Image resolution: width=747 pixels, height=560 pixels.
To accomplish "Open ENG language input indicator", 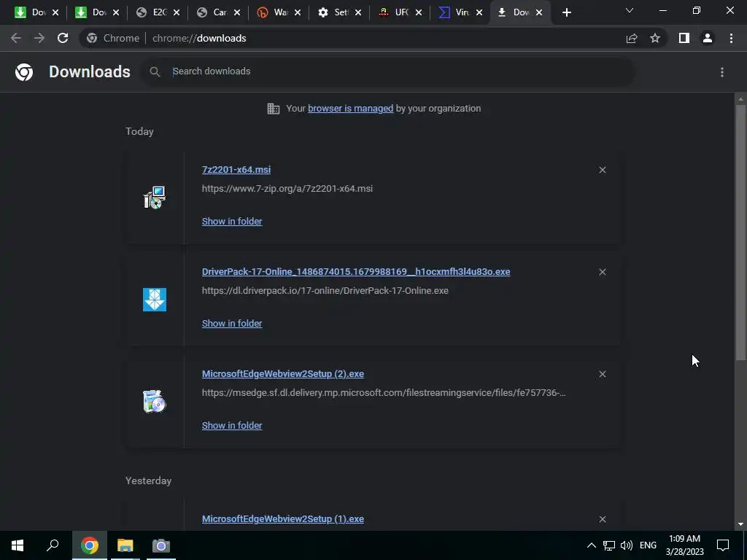I will click(x=648, y=545).
